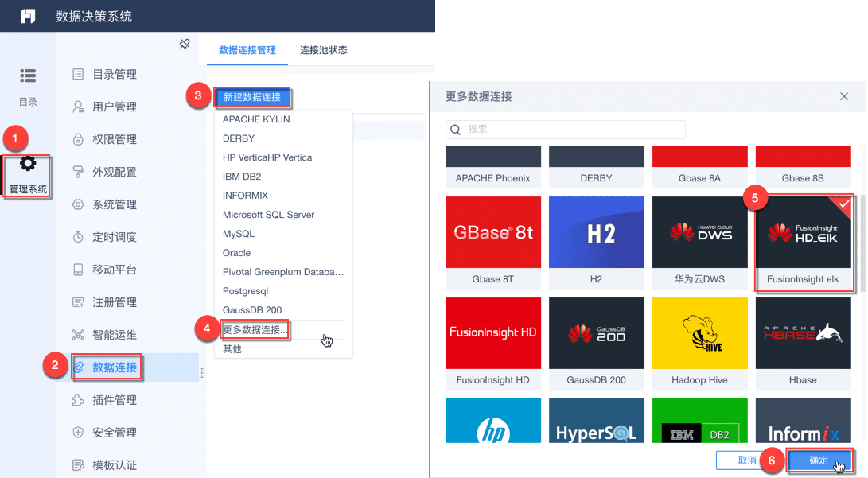Viewport: 868px width, 478px height.
Task: Open 管理系统 gear icon
Action: pyautogui.click(x=28, y=164)
